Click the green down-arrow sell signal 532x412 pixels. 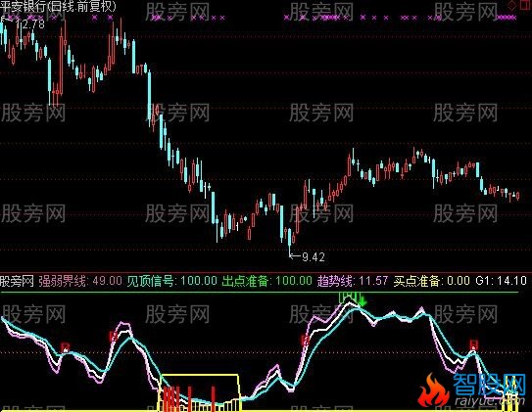[363, 300]
